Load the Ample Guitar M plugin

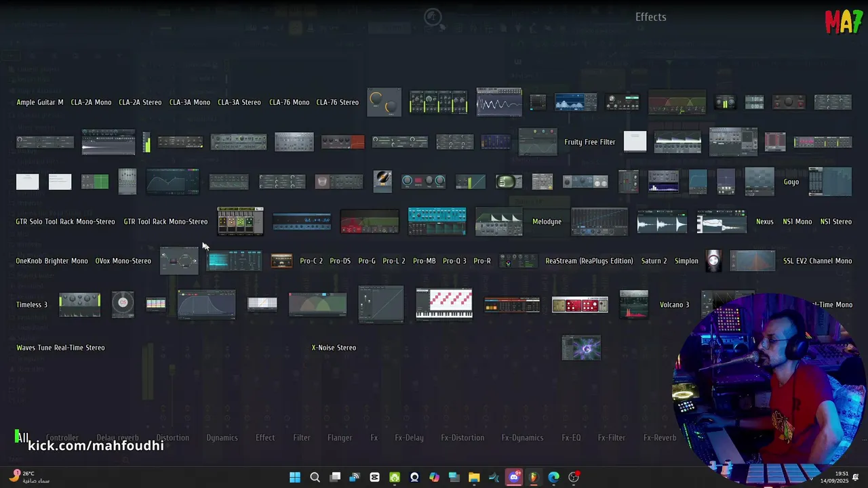(x=40, y=102)
